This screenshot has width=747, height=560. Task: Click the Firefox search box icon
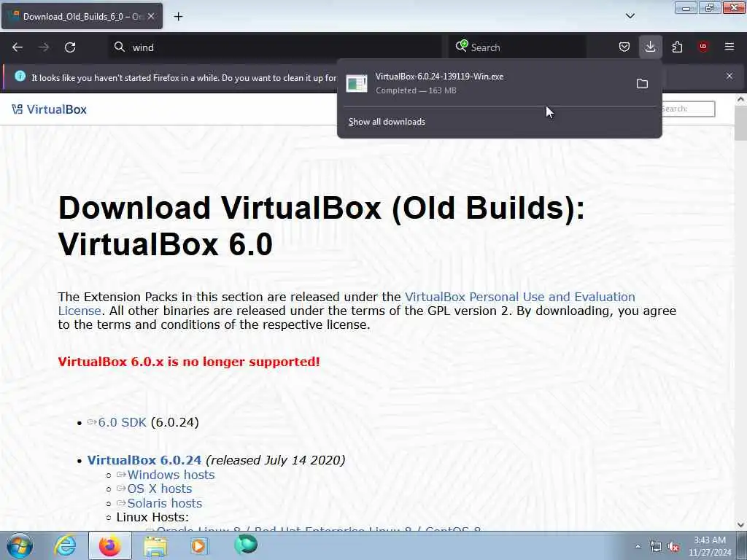(x=461, y=46)
